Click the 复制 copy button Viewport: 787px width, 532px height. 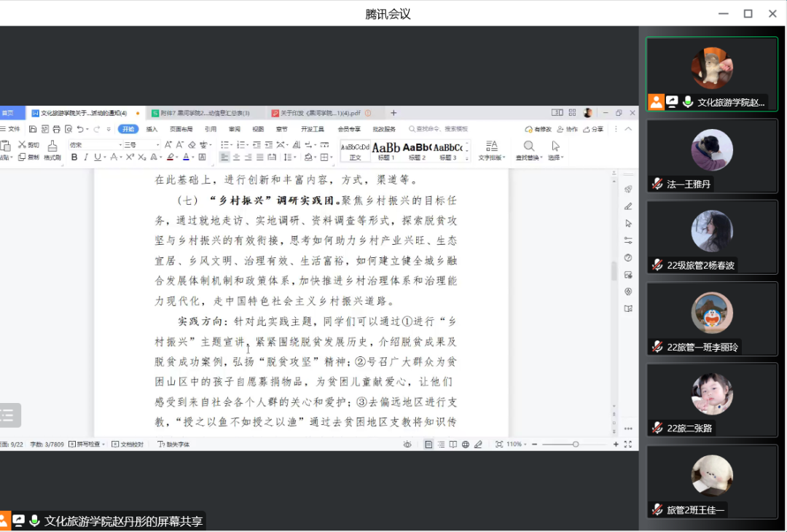28,157
